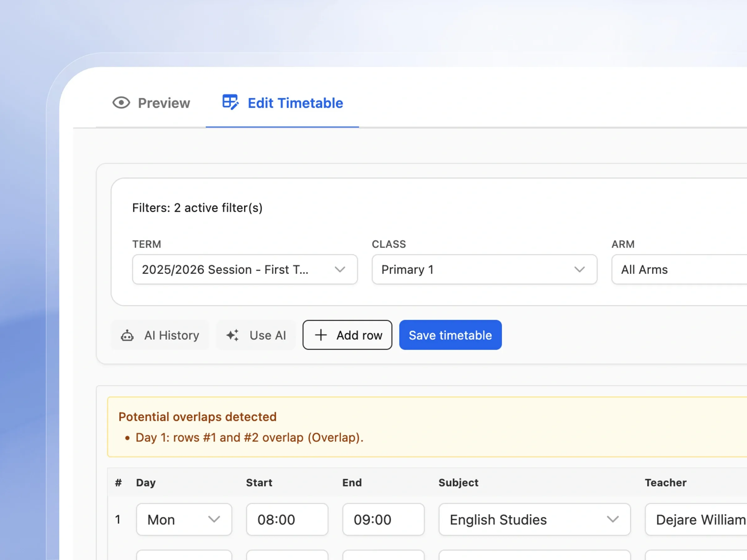Click row number 1 in the table
The width and height of the screenshot is (747, 560).
[118, 520]
